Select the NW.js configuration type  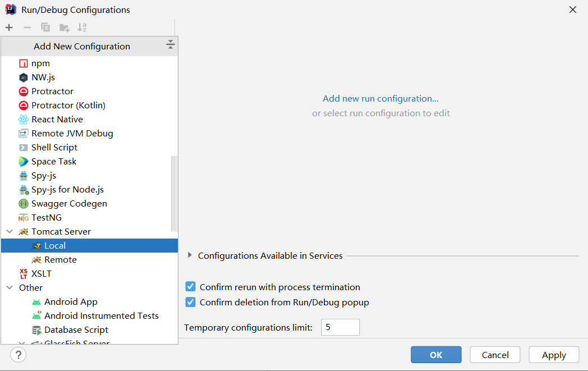pyautogui.click(x=90, y=77)
